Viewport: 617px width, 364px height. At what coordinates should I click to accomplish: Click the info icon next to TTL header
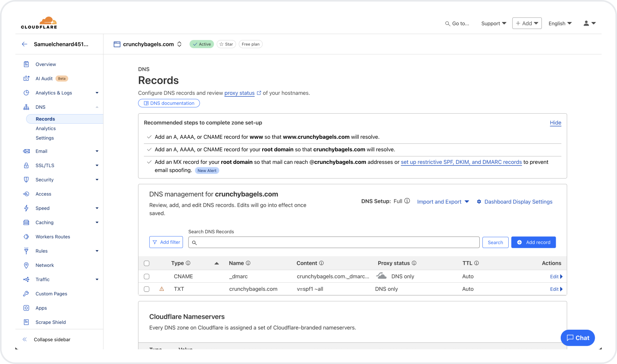[477, 263]
